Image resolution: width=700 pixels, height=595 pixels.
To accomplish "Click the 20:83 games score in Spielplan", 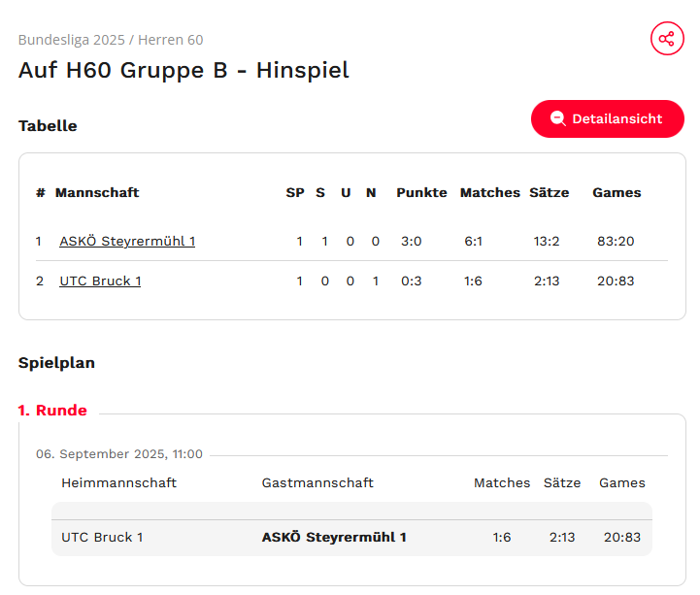I will pyautogui.click(x=622, y=537).
